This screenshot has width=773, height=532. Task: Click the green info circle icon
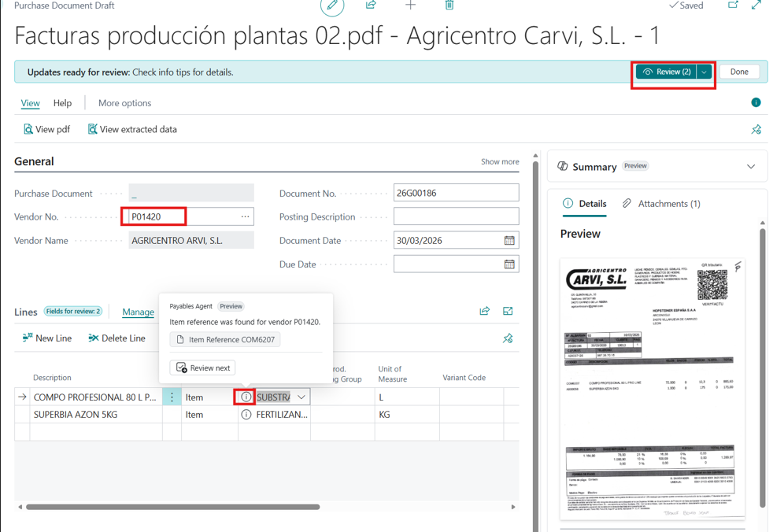[x=756, y=102]
